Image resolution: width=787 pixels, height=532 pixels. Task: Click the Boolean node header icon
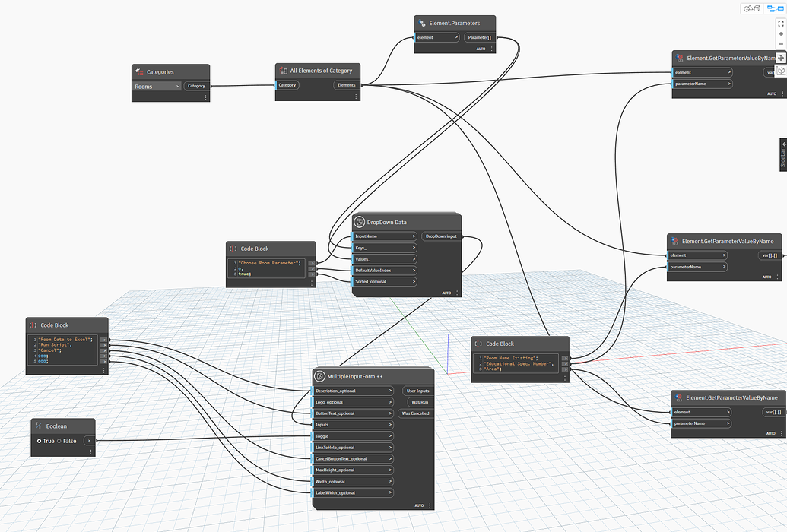[38, 426]
